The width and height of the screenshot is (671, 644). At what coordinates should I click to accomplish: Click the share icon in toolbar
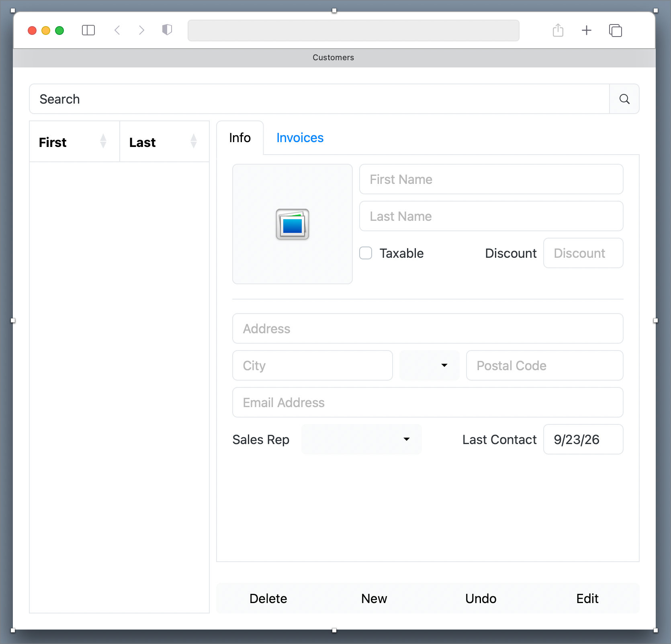[x=558, y=30]
